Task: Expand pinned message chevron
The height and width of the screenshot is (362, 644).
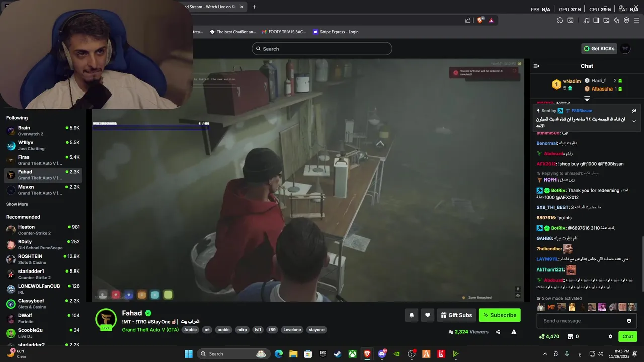Action: (x=634, y=121)
